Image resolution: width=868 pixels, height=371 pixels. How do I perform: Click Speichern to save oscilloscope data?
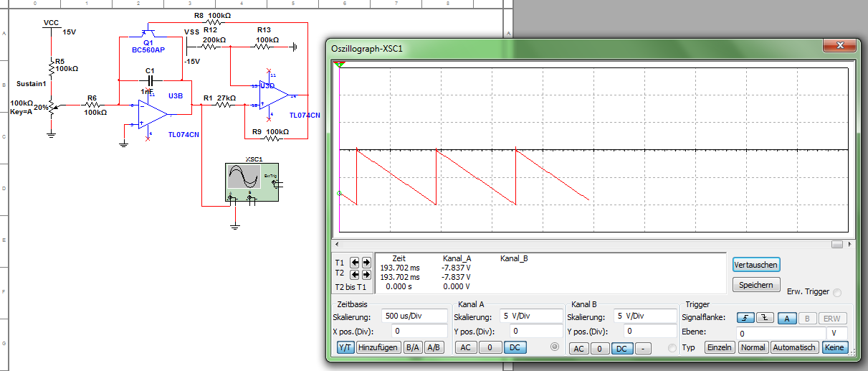[x=756, y=285]
